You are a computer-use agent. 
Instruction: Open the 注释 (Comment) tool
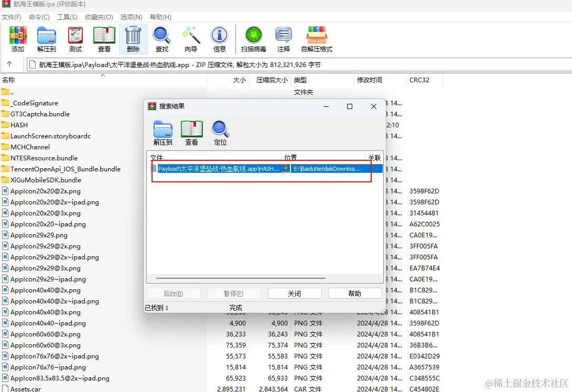click(284, 39)
